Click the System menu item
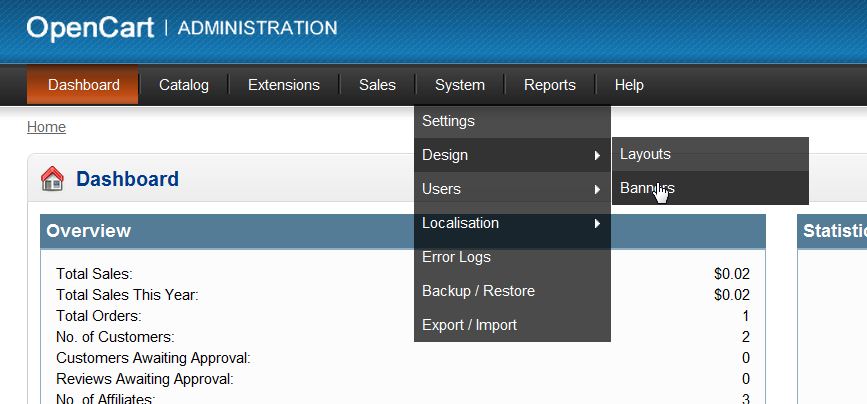Screen dimensions: 867x404 (460, 85)
